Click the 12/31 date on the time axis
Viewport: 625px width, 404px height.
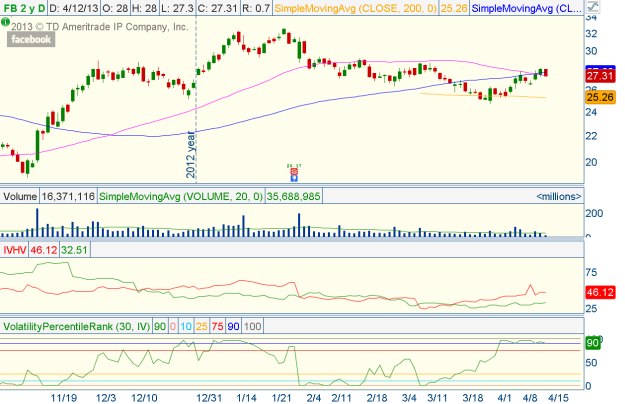tap(211, 396)
